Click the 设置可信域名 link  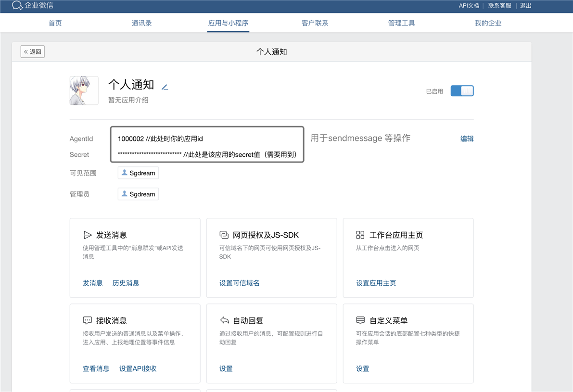point(240,283)
